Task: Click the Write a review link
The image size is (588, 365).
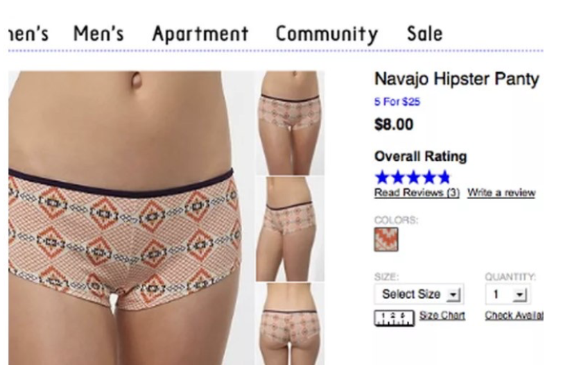Action: click(x=501, y=193)
